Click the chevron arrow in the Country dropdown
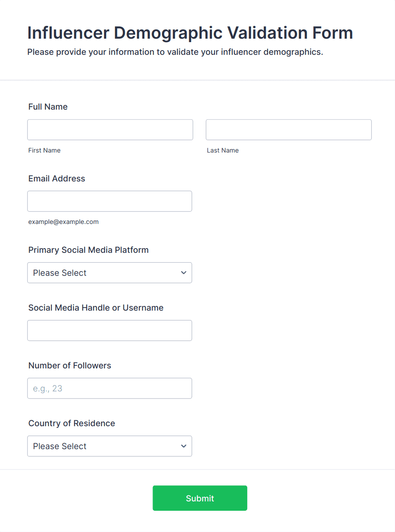This screenshot has height=532, width=395. [x=183, y=446]
